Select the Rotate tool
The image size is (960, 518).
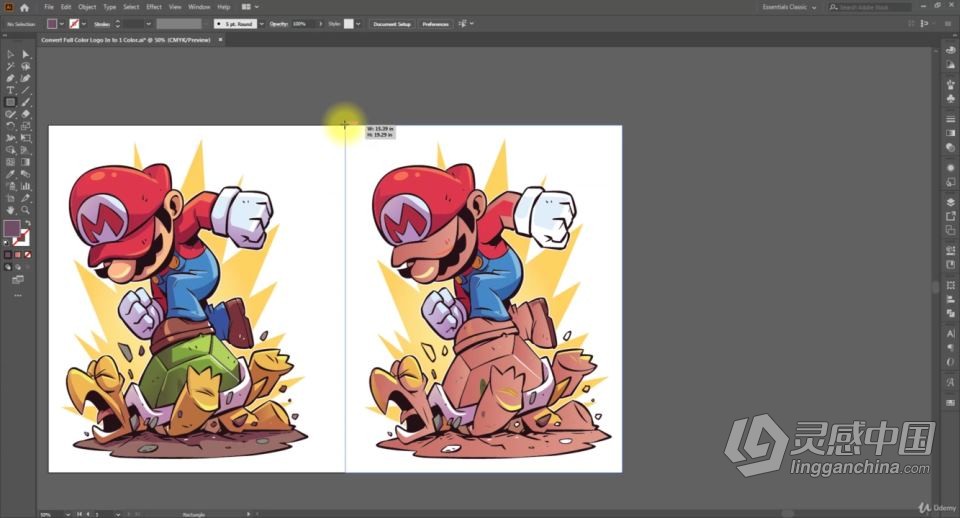10,126
